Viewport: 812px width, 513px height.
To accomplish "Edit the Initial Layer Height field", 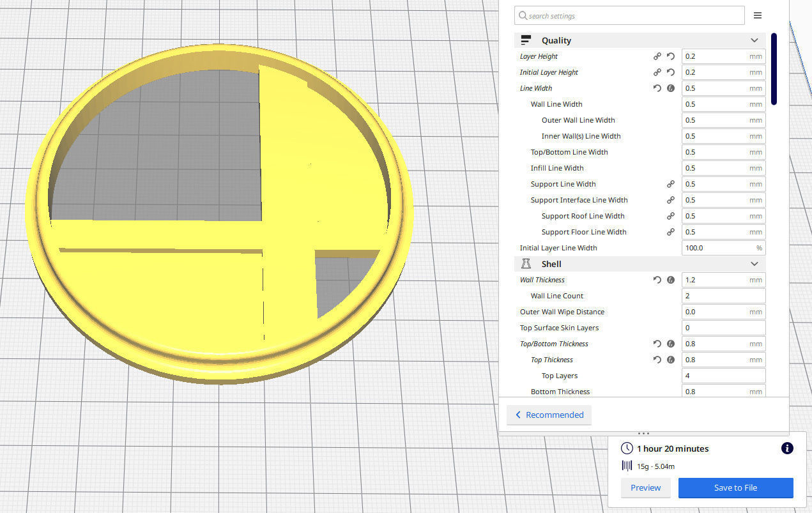I will 723,72.
